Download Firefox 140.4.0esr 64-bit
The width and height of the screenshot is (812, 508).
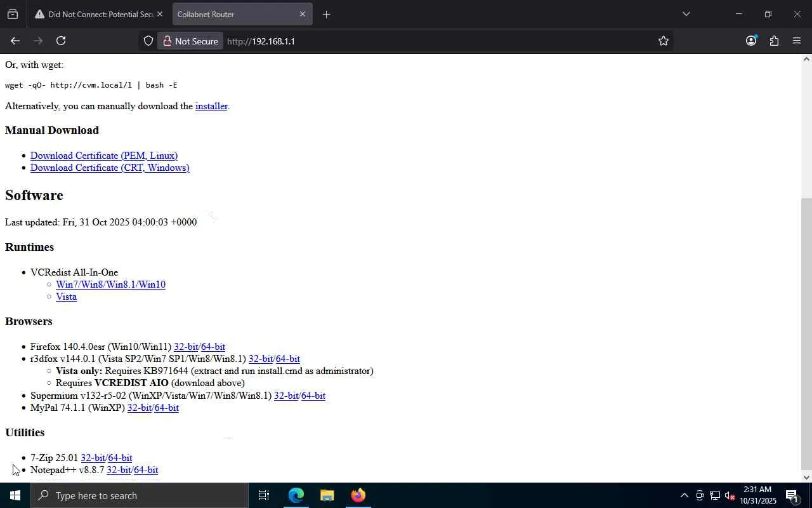coord(213,347)
